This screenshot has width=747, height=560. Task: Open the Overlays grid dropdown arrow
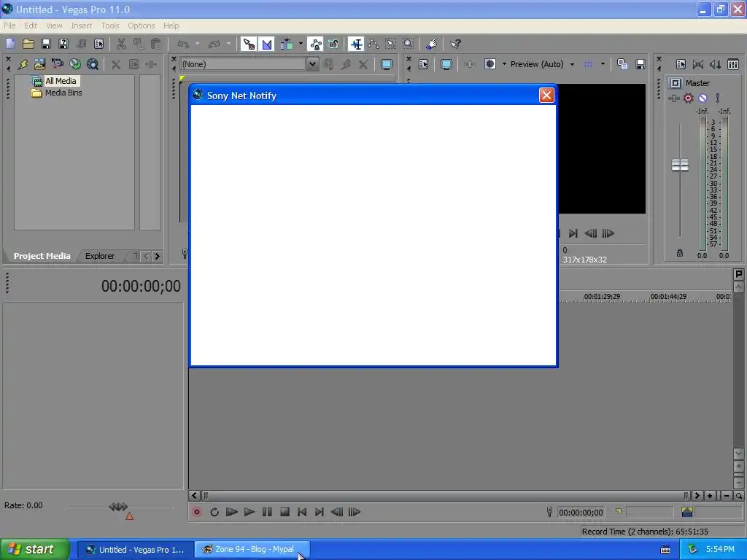pos(602,64)
